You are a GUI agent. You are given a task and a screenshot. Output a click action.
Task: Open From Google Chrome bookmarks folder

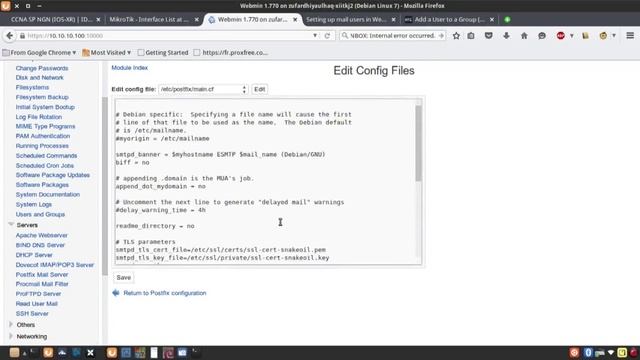40,53
